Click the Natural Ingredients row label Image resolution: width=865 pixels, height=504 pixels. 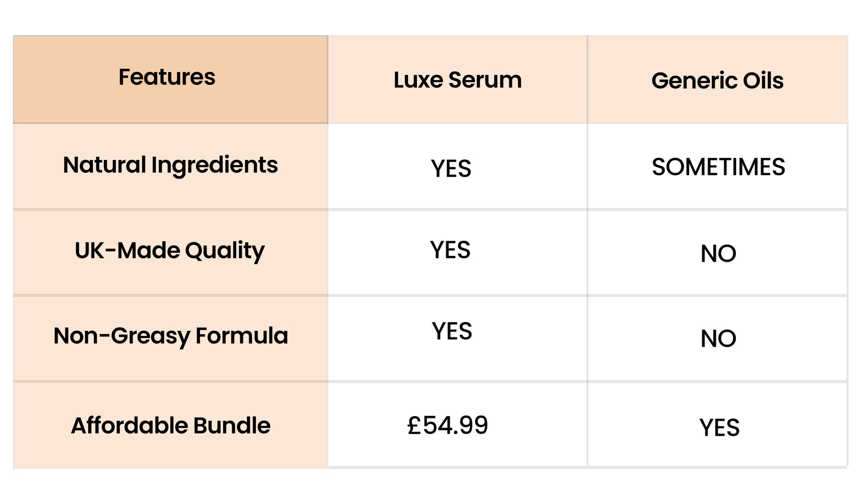(170, 165)
